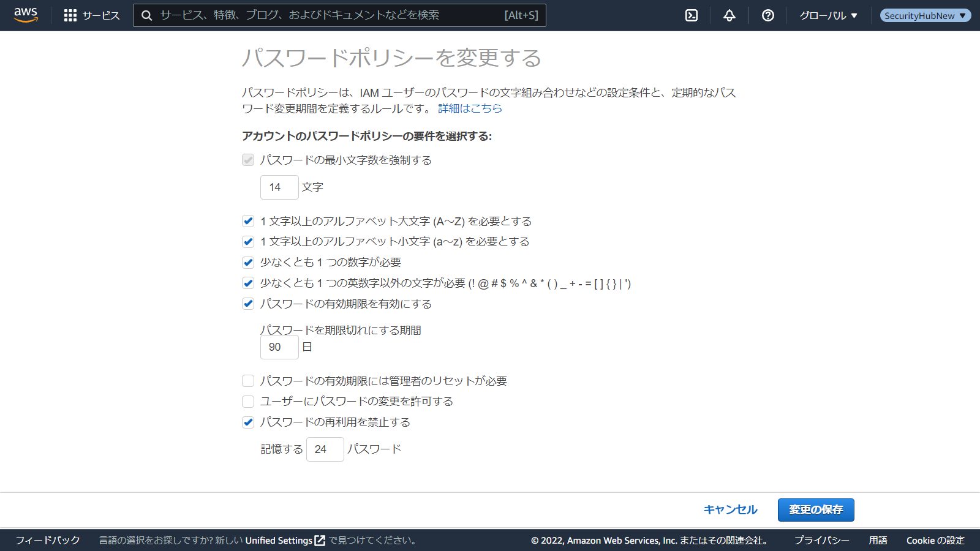This screenshot has height=551, width=980.
Task: Click the minimum length field showing 14
Action: click(x=279, y=187)
